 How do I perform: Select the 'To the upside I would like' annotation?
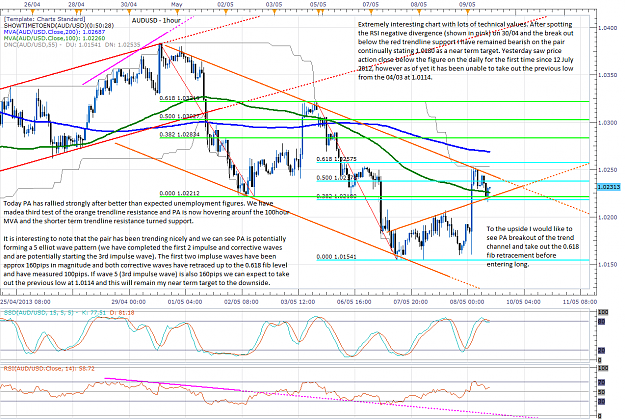[x=533, y=246]
